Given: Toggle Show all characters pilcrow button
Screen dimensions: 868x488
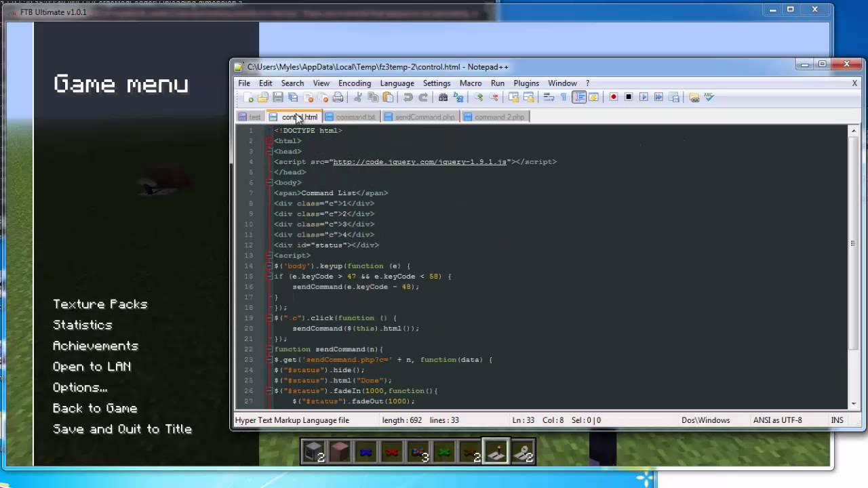Looking at the screenshot, I should click(563, 97).
